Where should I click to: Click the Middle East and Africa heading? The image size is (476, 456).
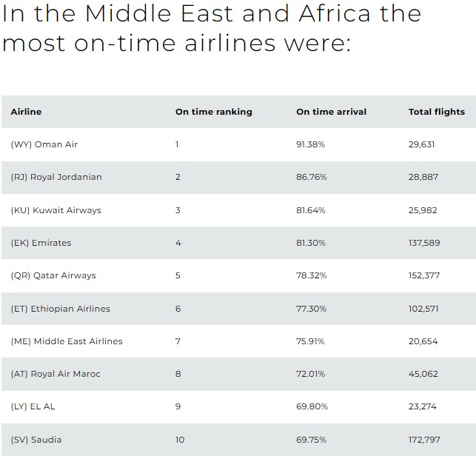coord(212,28)
